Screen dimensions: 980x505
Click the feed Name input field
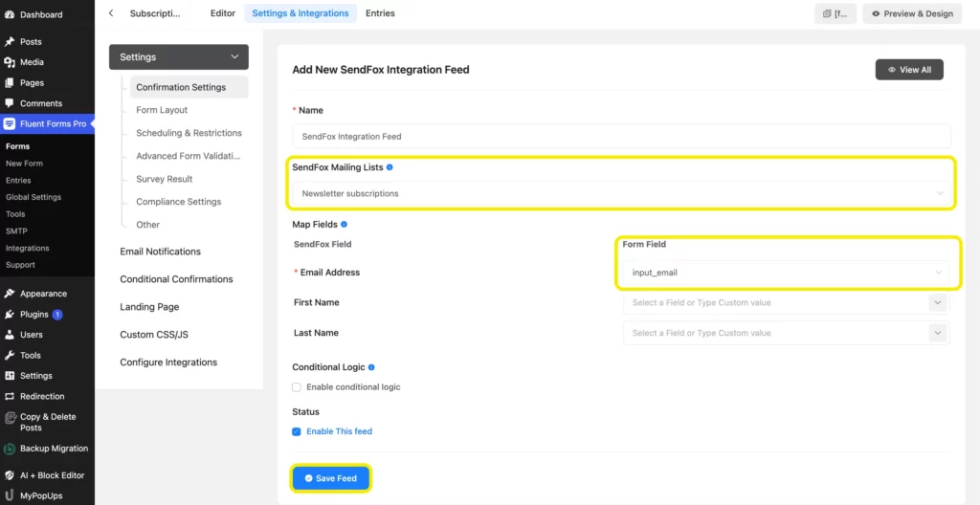pyautogui.click(x=621, y=136)
